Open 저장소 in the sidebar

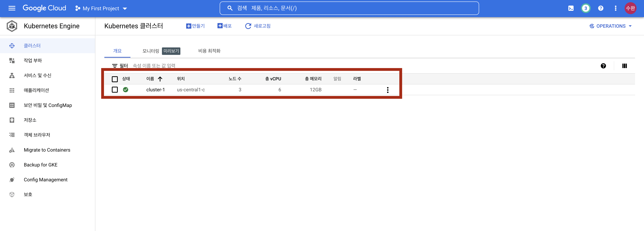pos(48,120)
